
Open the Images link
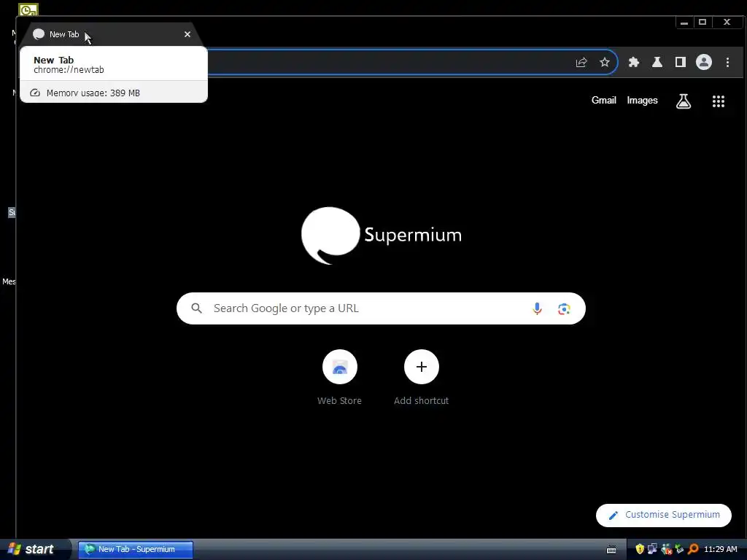(642, 101)
